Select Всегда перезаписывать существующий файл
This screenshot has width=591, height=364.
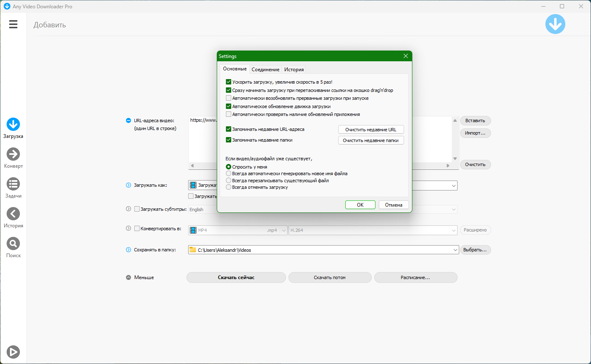tap(228, 181)
